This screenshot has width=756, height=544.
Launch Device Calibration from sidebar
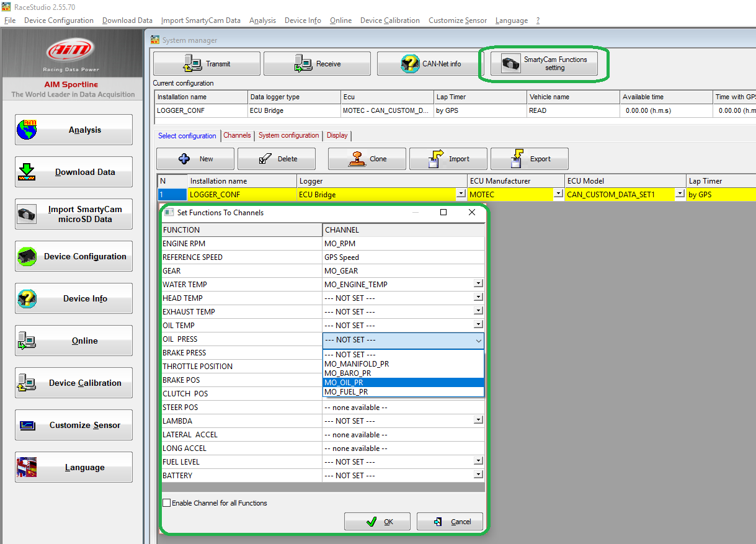click(x=73, y=383)
